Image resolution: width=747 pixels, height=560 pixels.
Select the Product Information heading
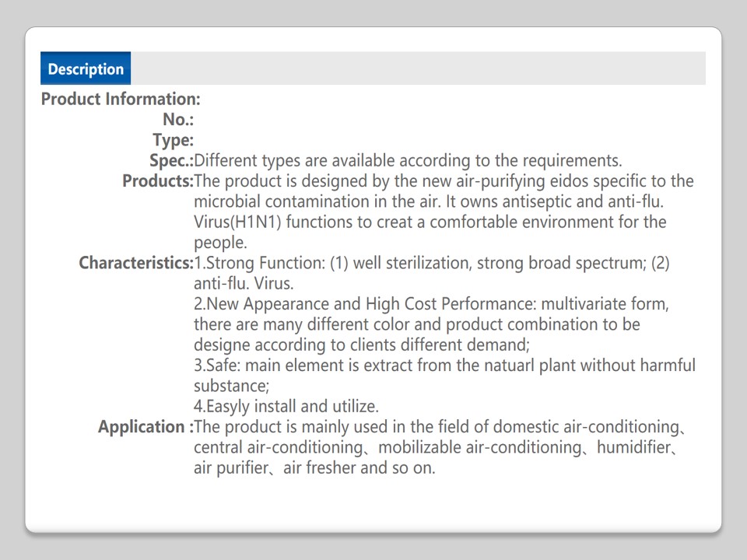pyautogui.click(x=121, y=100)
